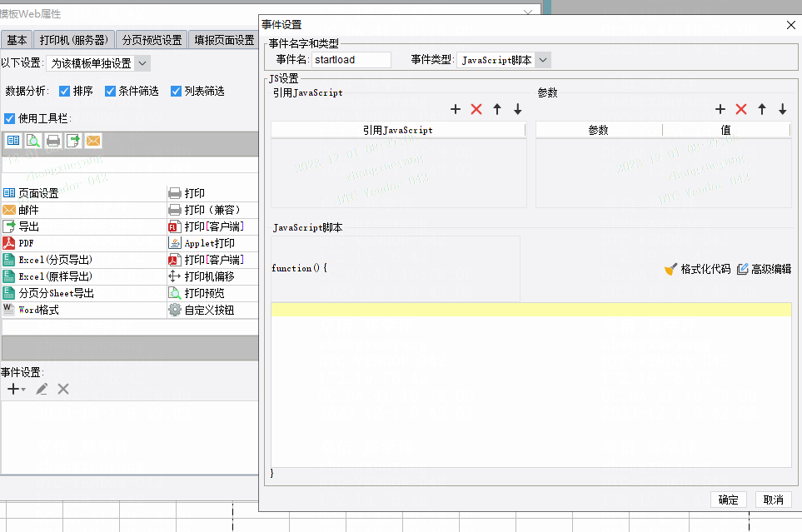Click the email envelope icon in toolbar preview
This screenshot has width=802, height=532.
(x=93, y=141)
